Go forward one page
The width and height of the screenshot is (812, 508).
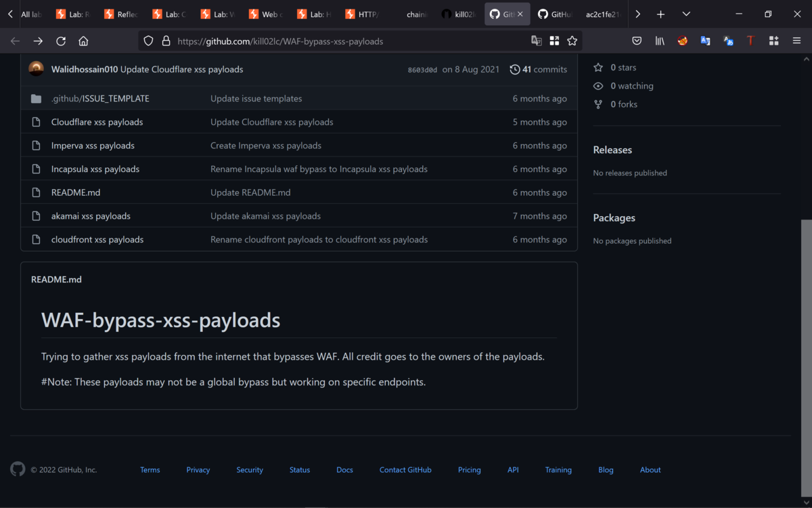[38, 41]
